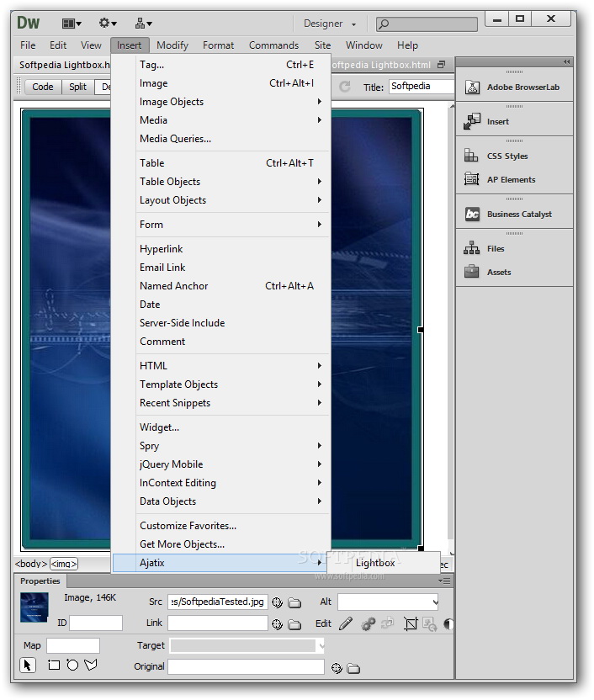The width and height of the screenshot is (594, 700).
Task: Choose Hyperlink from the Insert menu
Action: 161,249
